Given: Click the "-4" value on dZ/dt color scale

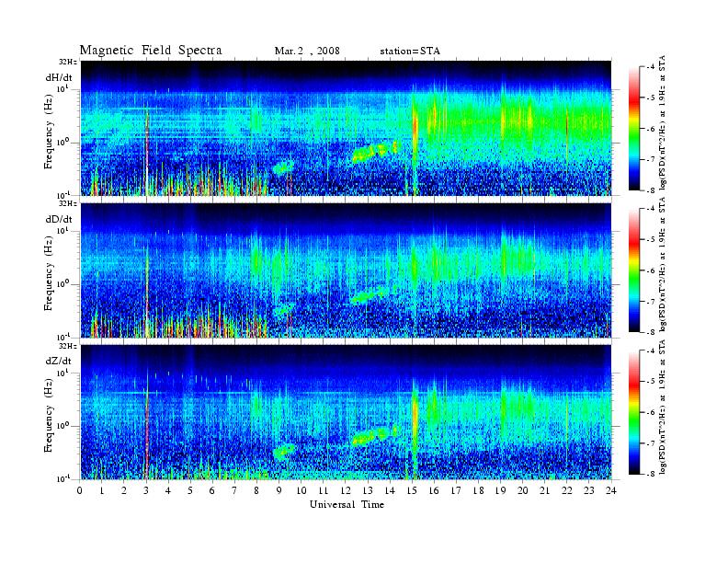Looking at the screenshot, I should coord(650,350).
